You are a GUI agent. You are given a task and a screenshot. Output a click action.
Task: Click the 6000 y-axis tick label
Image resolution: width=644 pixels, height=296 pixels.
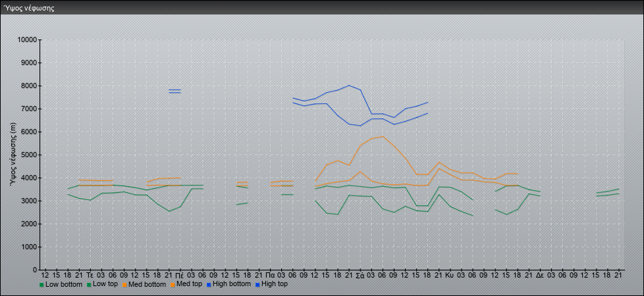click(x=29, y=132)
